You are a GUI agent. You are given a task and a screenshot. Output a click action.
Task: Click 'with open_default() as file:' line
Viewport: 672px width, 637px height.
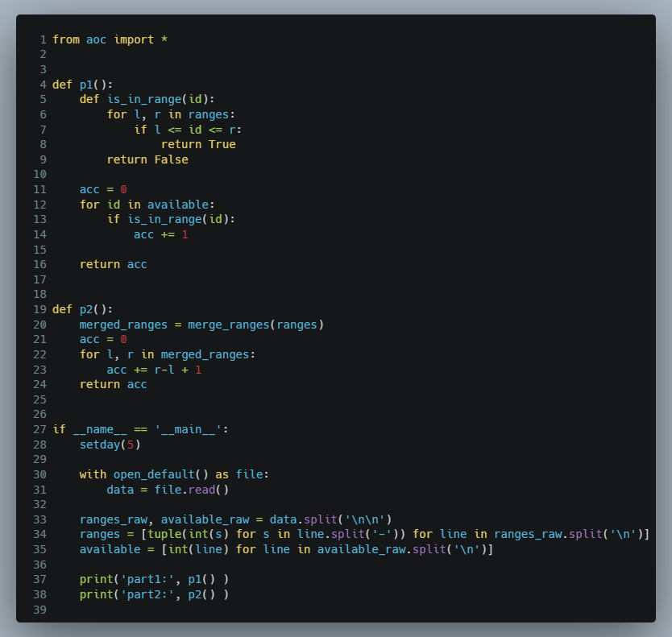(x=174, y=474)
